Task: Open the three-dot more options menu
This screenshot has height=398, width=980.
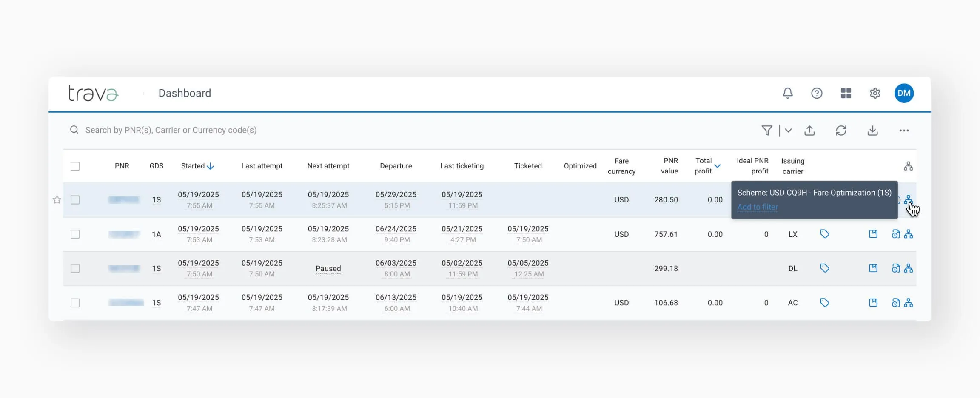Action: coord(904,131)
